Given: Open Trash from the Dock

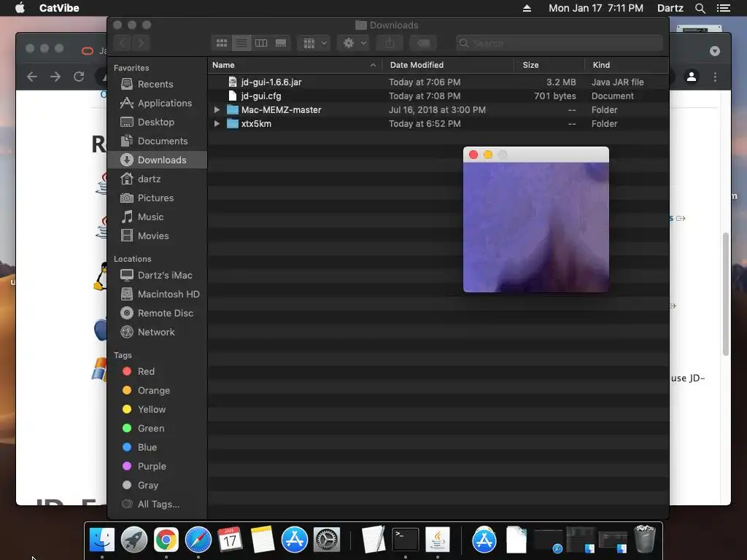Looking at the screenshot, I should [x=645, y=539].
